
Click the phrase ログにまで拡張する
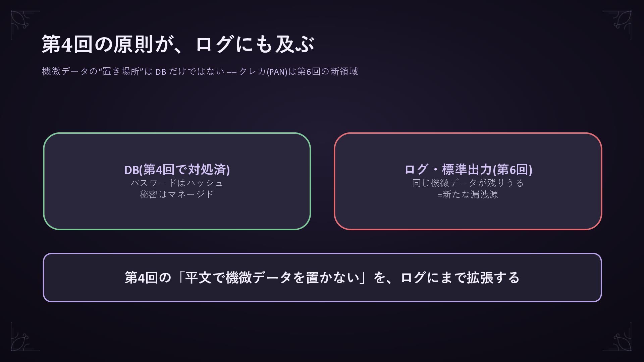[460, 278]
